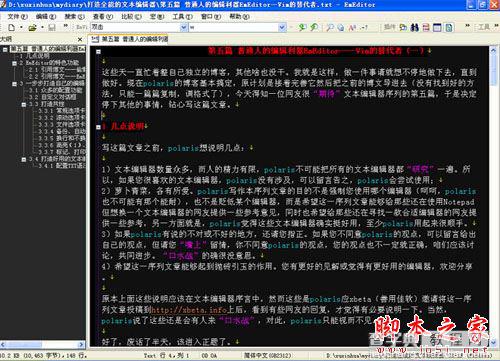The height and width of the screenshot is (361, 500).
Task: Select outline item 3.3.4 备份
Action: tap(62, 131)
